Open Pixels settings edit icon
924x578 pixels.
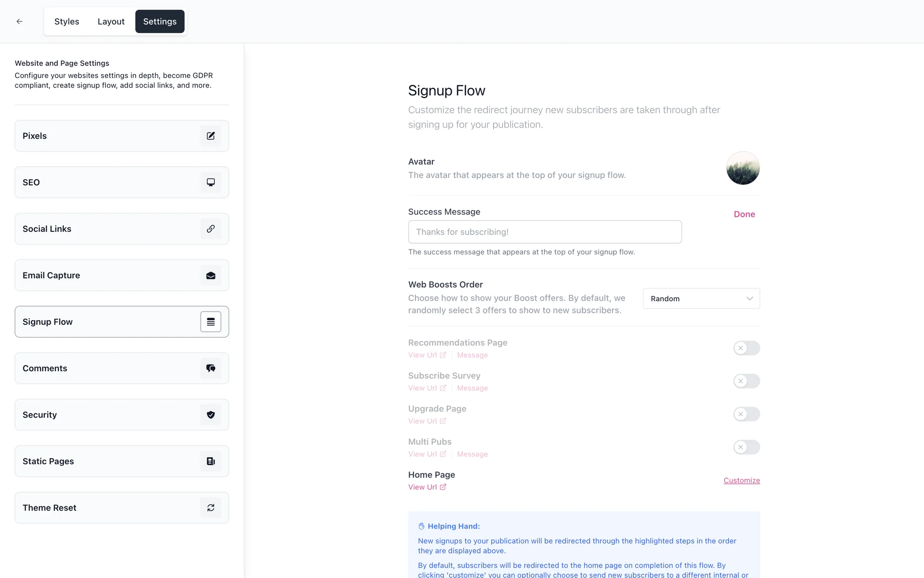[211, 136]
